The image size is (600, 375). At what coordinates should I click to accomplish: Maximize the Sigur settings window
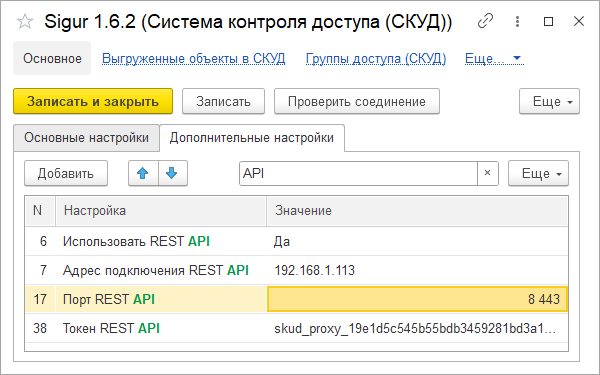(548, 21)
